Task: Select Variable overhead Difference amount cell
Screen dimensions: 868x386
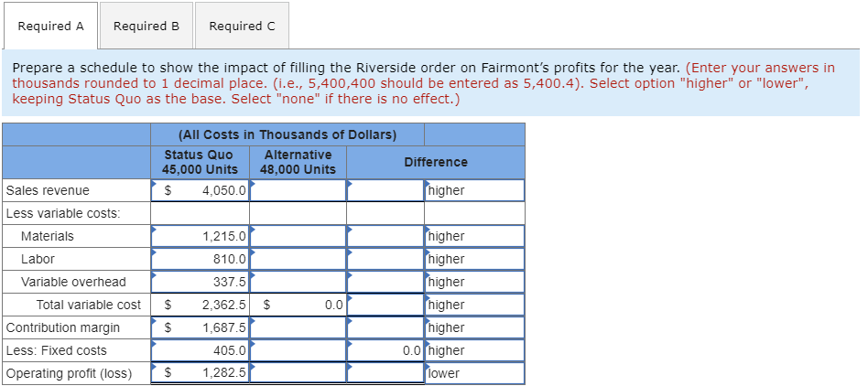Action: tap(385, 282)
